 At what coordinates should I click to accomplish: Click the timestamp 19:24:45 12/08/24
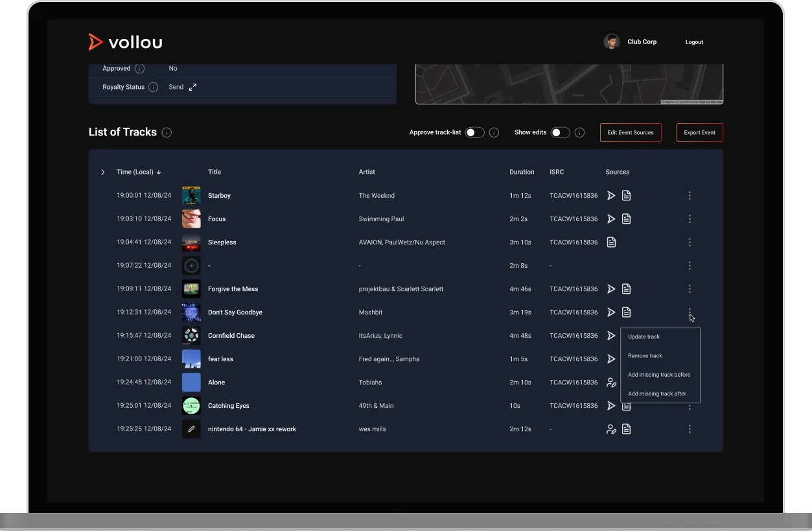pyautogui.click(x=144, y=382)
